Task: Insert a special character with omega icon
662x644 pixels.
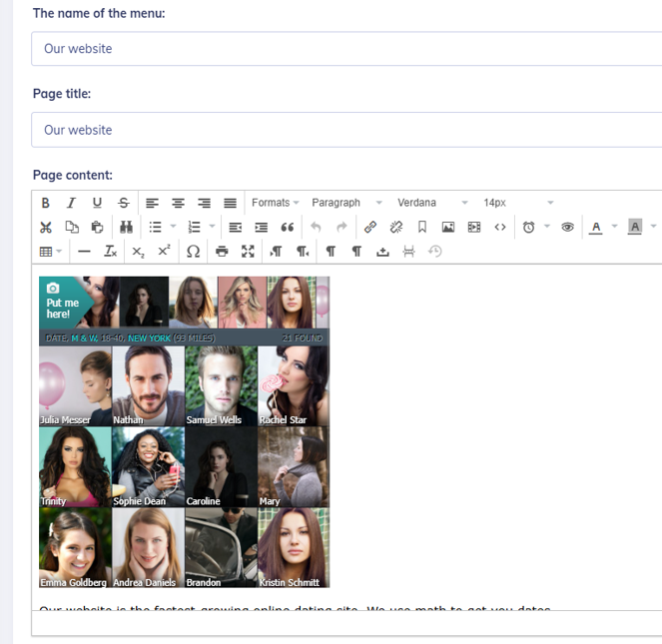Action: [194, 252]
